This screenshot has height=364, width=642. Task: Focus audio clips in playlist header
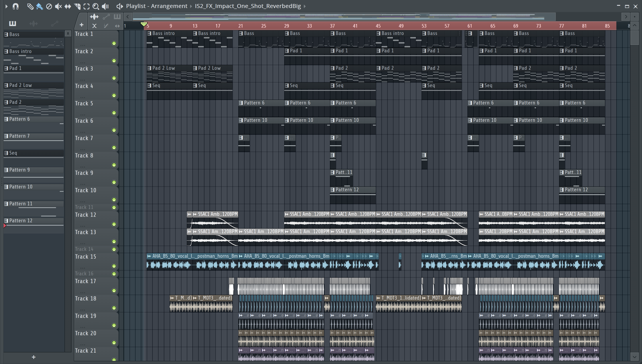pos(94,17)
